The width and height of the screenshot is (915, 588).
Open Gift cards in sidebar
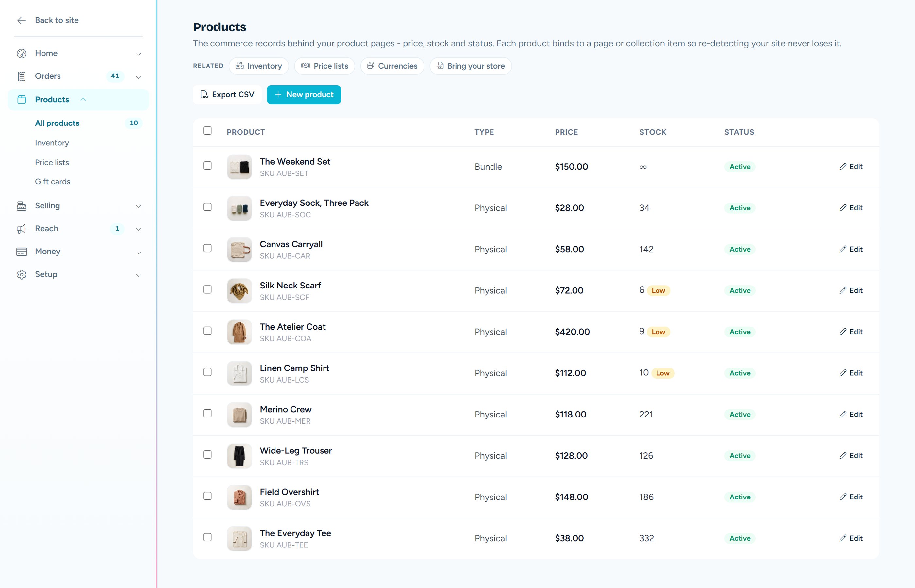pos(53,181)
